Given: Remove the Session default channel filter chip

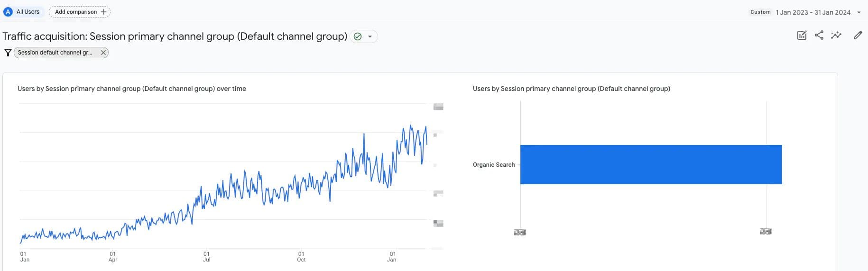Looking at the screenshot, I should pyautogui.click(x=103, y=53).
